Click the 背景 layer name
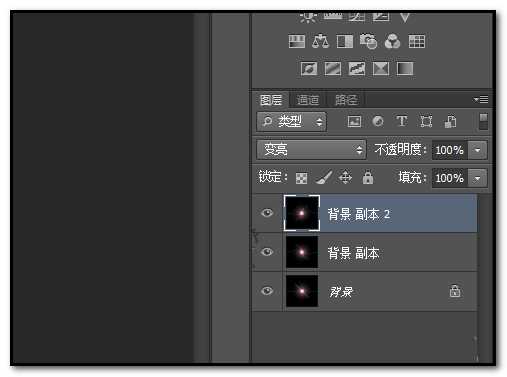Viewport: 507px width, 377px height. point(341,292)
